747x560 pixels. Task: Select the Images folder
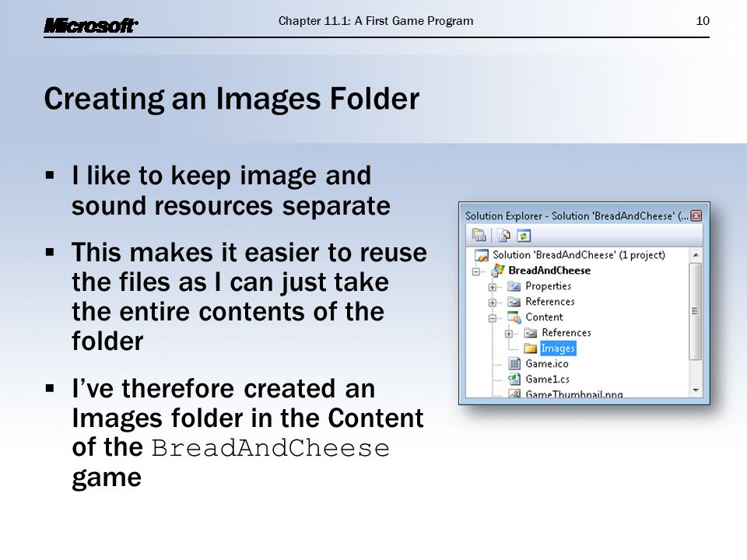[558, 348]
